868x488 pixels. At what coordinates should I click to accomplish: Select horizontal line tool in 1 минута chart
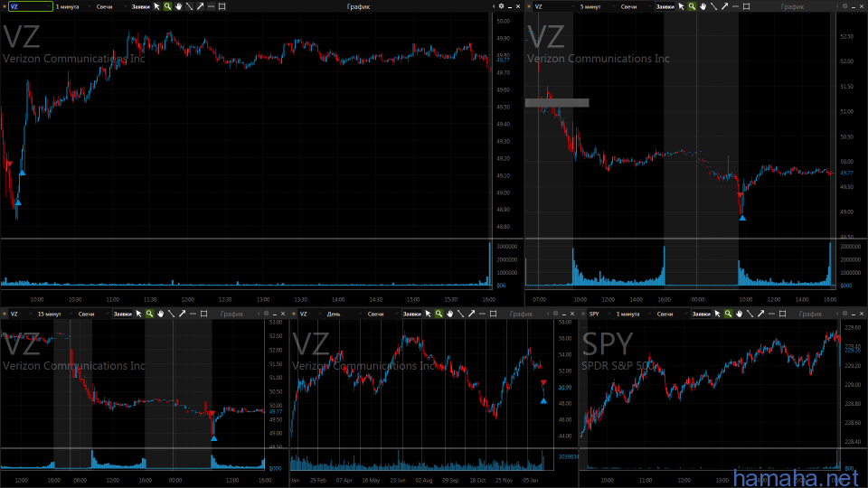click(x=211, y=6)
